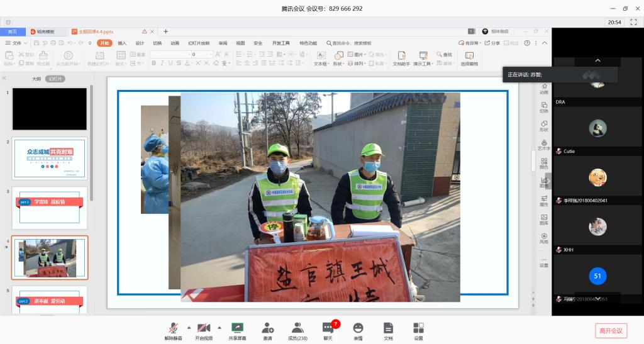644x344 pixels.
Task: Open audio options arrow beside microphone
Action: pyautogui.click(x=189, y=328)
